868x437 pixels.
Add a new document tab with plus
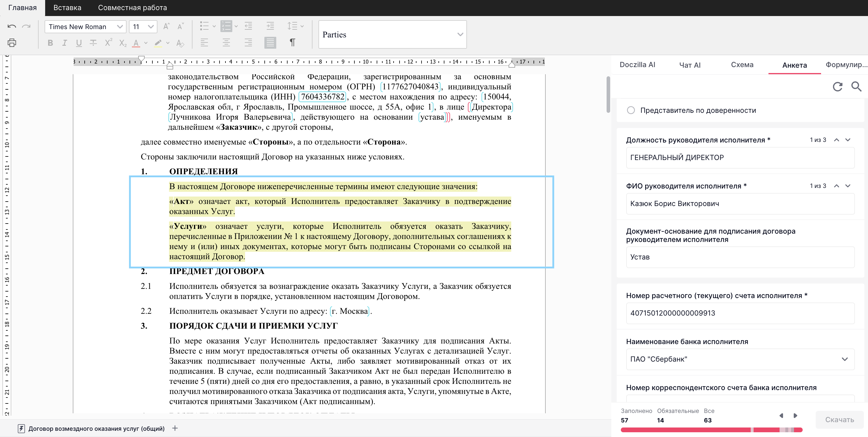[x=175, y=428]
